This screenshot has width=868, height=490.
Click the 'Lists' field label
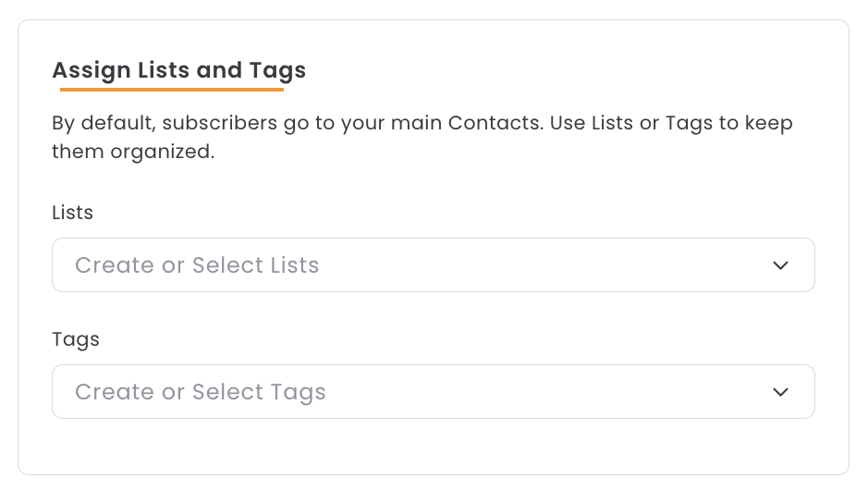point(73,213)
